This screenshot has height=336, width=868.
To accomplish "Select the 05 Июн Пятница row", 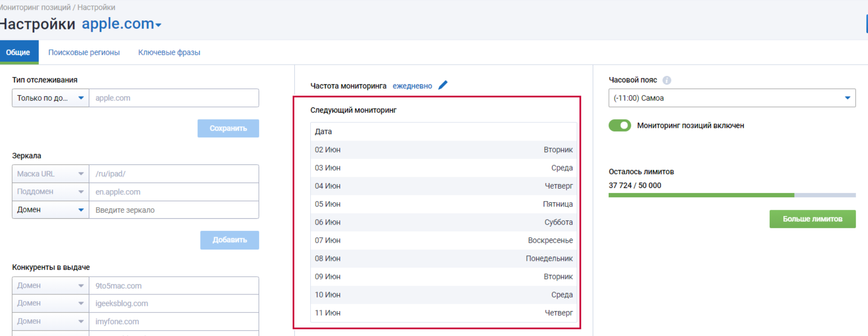I will pyautogui.click(x=443, y=204).
